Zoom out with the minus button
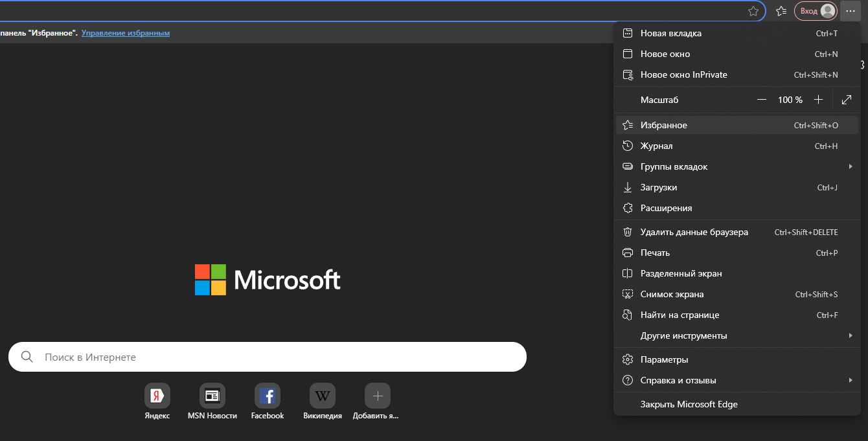The image size is (868, 441). pos(762,100)
